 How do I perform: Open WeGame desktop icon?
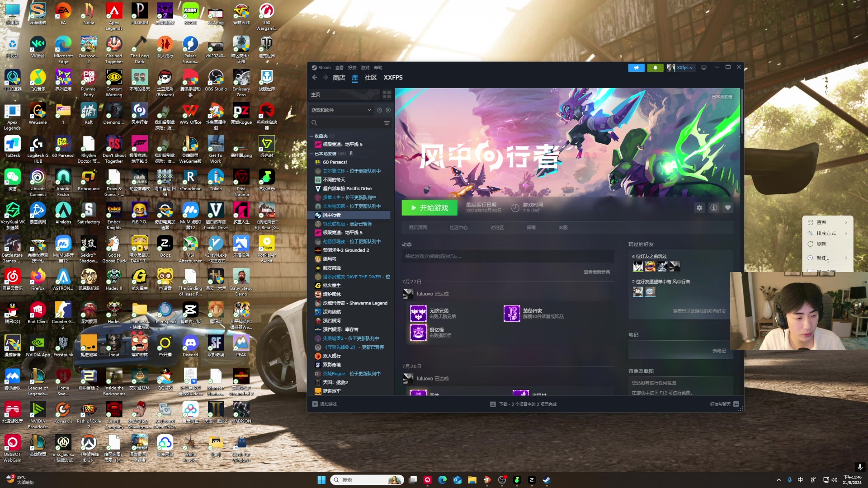pyautogui.click(x=38, y=114)
